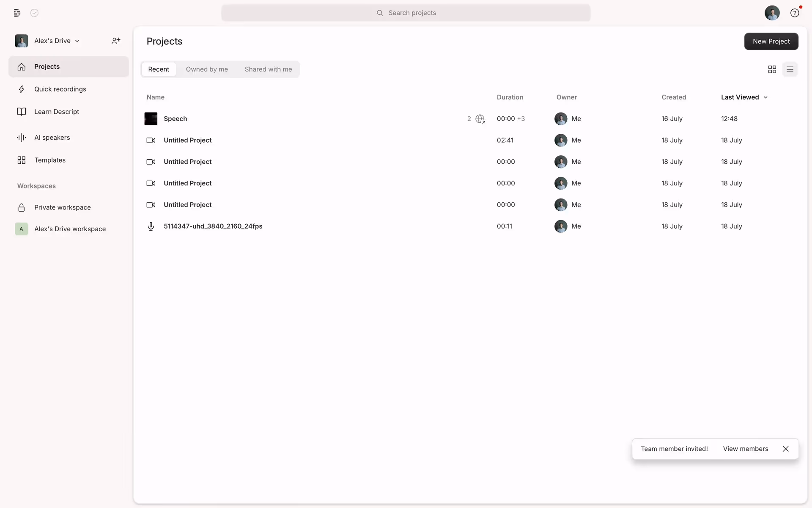
Task: Click the New Project button
Action: pyautogui.click(x=771, y=41)
